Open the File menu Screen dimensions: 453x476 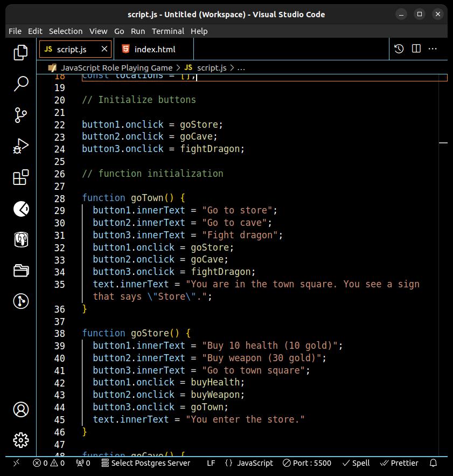point(15,31)
